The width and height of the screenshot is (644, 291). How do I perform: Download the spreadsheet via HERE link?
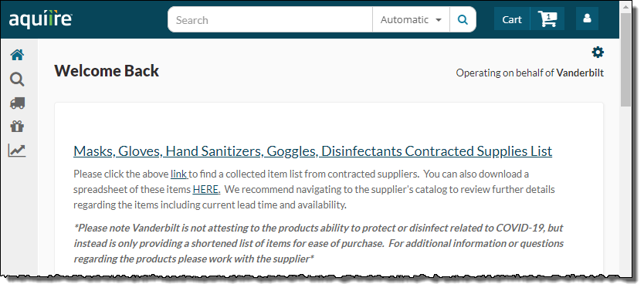[x=206, y=190]
